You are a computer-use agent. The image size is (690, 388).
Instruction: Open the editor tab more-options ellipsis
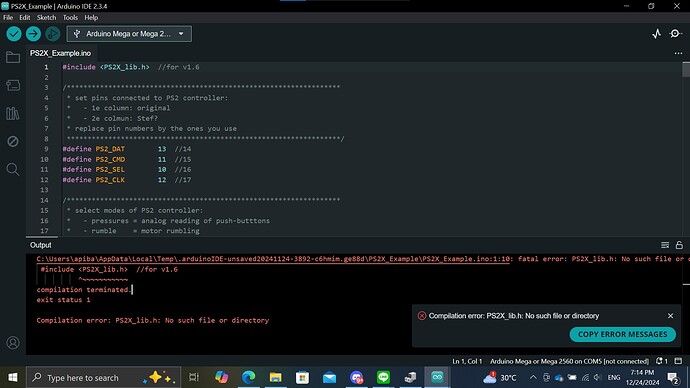(678, 53)
